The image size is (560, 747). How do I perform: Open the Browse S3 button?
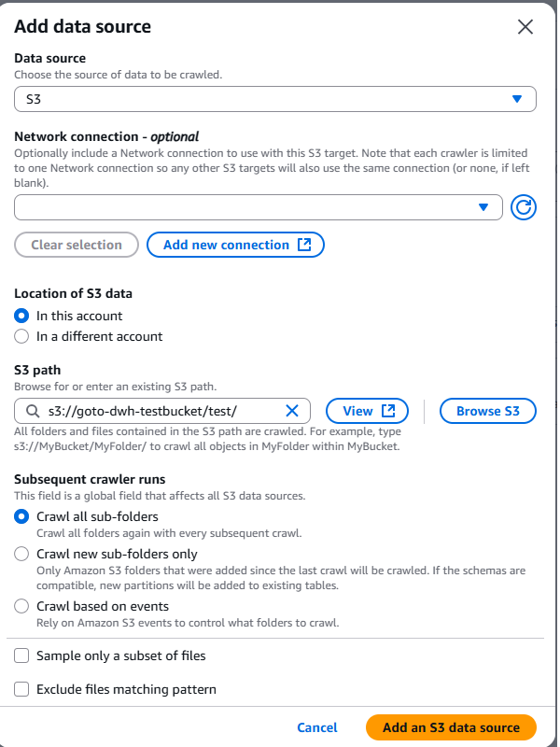pyautogui.click(x=488, y=411)
